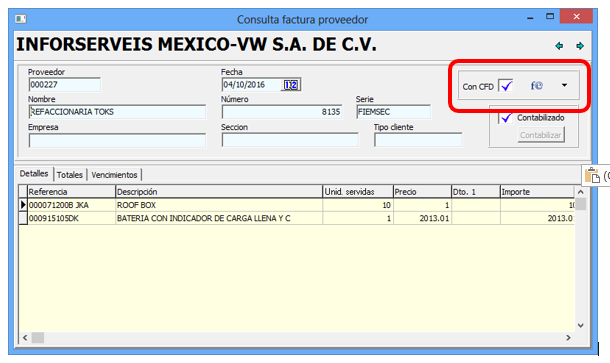Open the calendar picker beside Fecha

pos(291,85)
